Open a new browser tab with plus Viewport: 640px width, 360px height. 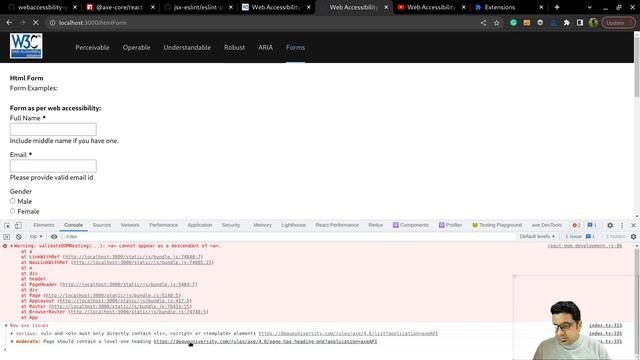click(557, 7)
